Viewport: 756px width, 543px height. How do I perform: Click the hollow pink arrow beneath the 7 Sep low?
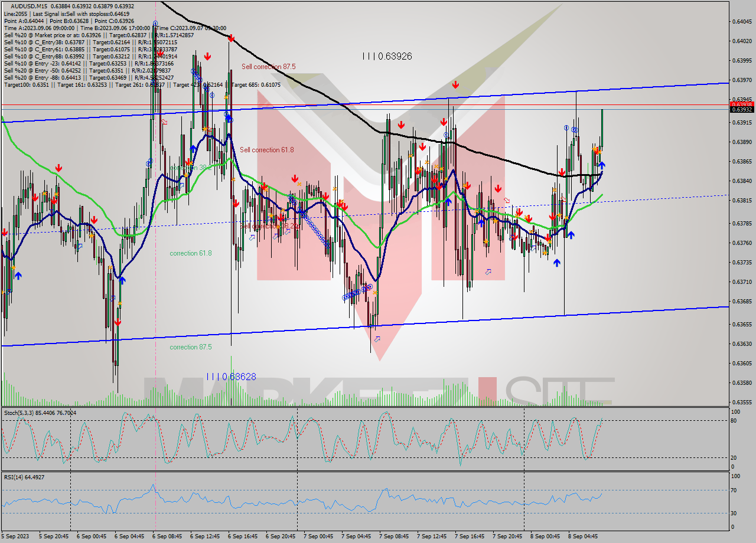point(376,339)
